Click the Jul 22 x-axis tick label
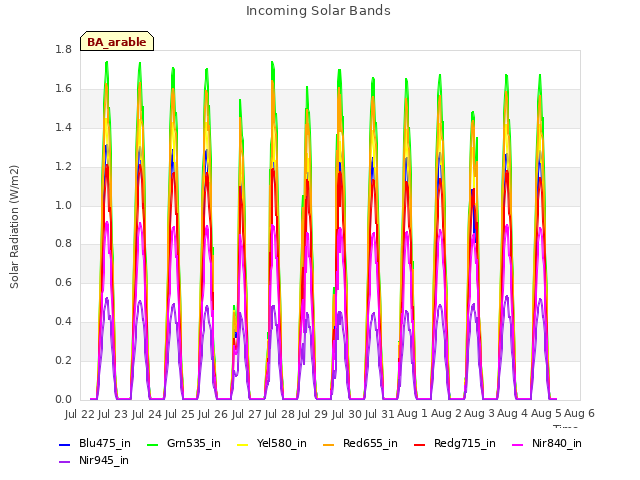640x480 pixels. point(80,414)
